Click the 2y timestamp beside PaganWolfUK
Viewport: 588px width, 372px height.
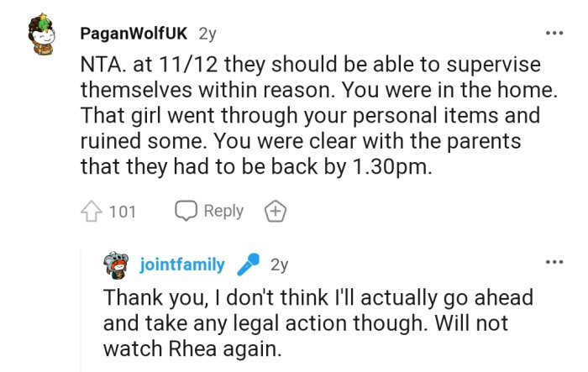[x=207, y=34]
